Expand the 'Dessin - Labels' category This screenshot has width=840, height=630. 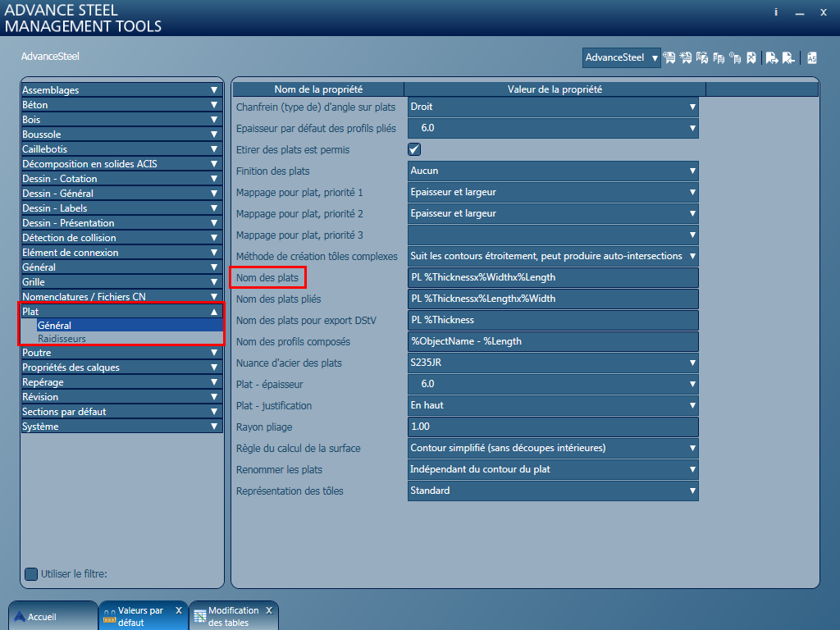click(121, 208)
